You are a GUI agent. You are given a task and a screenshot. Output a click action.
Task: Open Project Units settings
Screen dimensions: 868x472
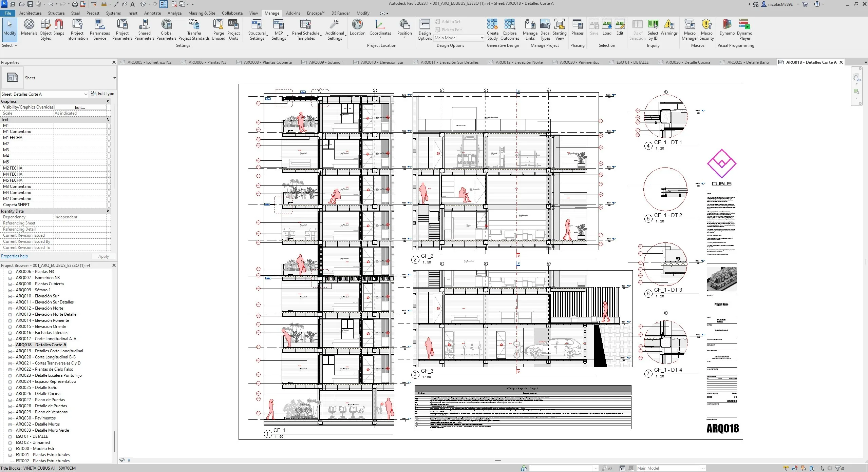tap(233, 29)
